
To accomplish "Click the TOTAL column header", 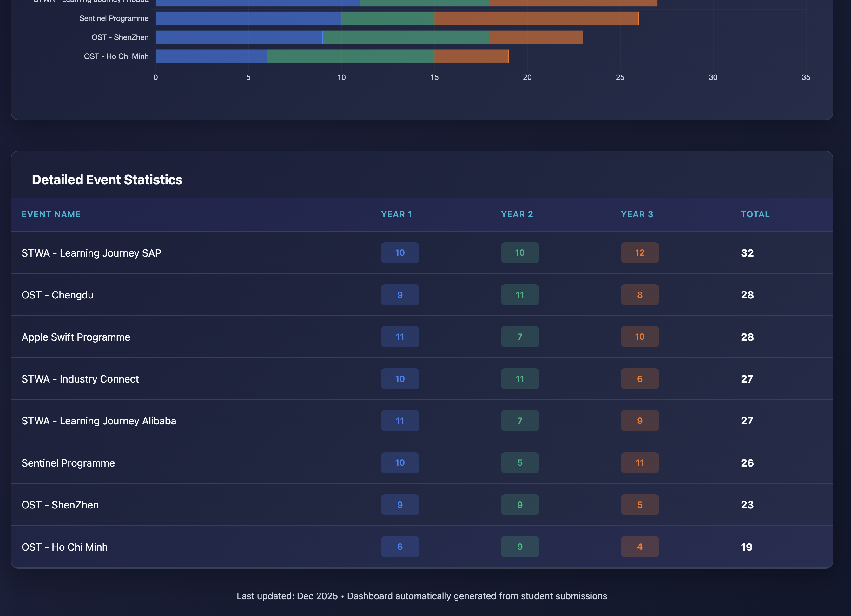I will [755, 214].
